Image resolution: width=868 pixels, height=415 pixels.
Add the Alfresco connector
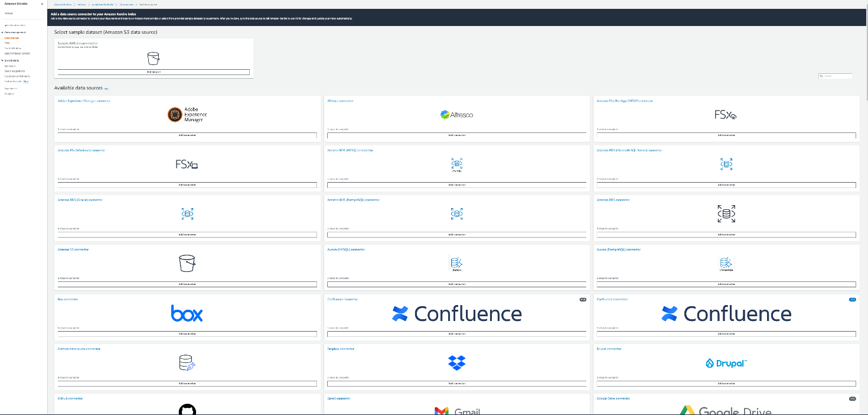(x=456, y=135)
